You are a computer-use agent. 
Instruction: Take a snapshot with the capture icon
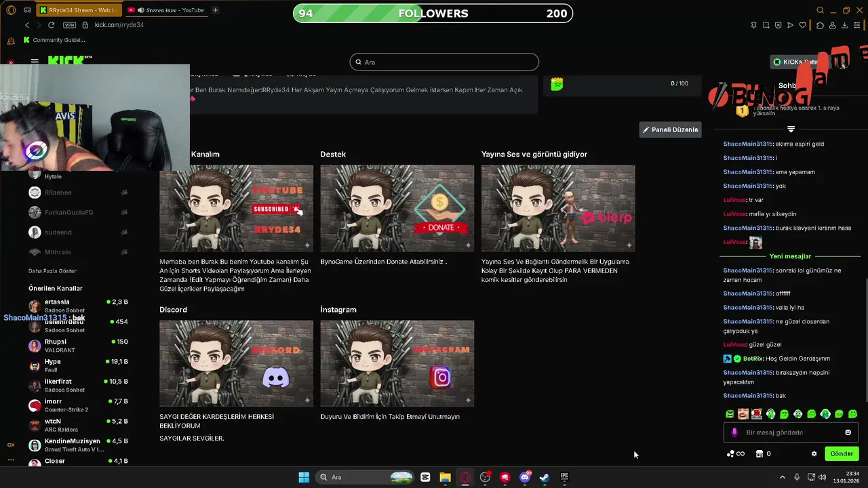click(766, 25)
